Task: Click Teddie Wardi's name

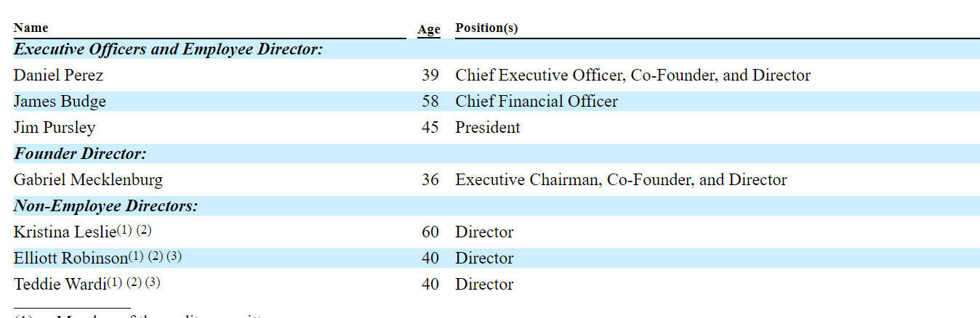Action: [60, 285]
